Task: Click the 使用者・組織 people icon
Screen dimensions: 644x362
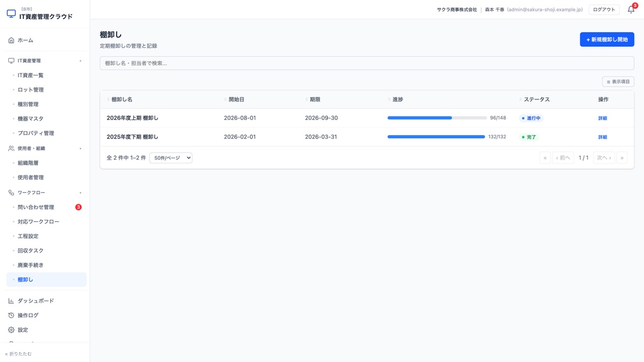Action: pyautogui.click(x=11, y=148)
